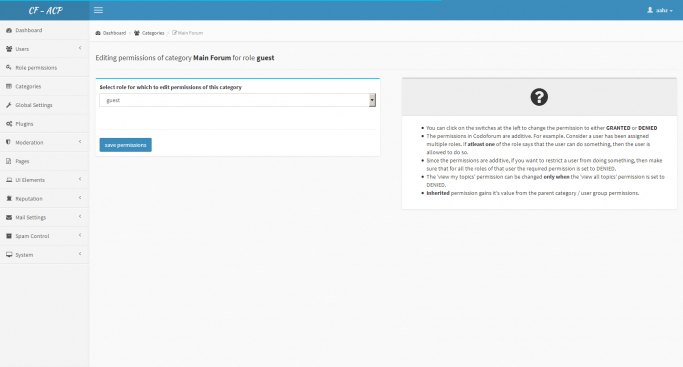Click the Dashboard gauge icon in sidebar
This screenshot has height=367, width=683.
click(x=9, y=30)
